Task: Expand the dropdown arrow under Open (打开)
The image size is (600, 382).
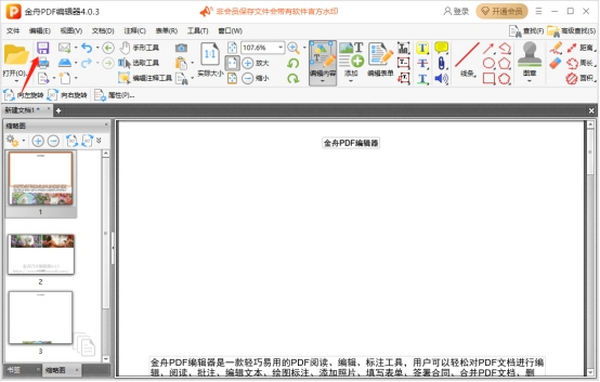Action: click(x=16, y=81)
